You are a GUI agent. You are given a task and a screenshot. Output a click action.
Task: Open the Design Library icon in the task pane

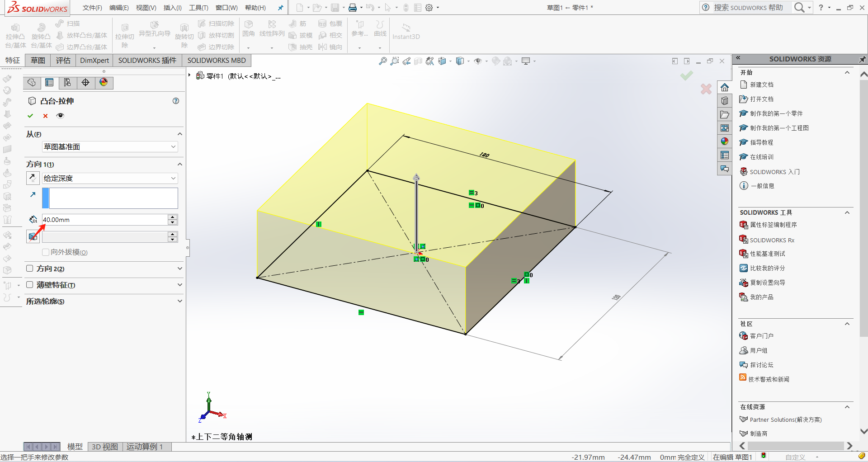coord(725,101)
